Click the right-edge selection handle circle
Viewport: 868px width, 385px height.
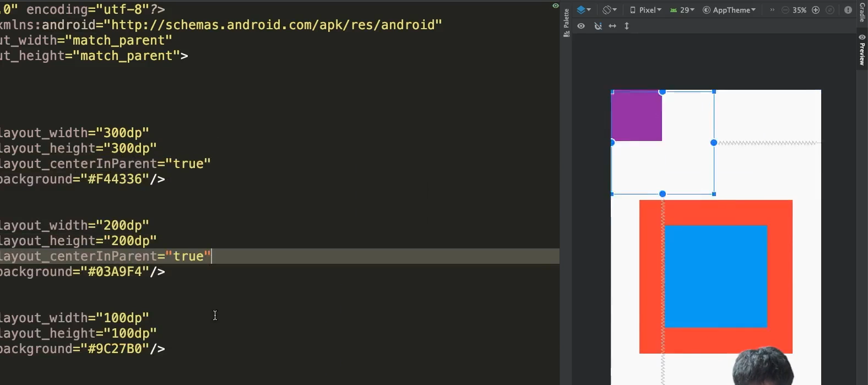point(714,143)
